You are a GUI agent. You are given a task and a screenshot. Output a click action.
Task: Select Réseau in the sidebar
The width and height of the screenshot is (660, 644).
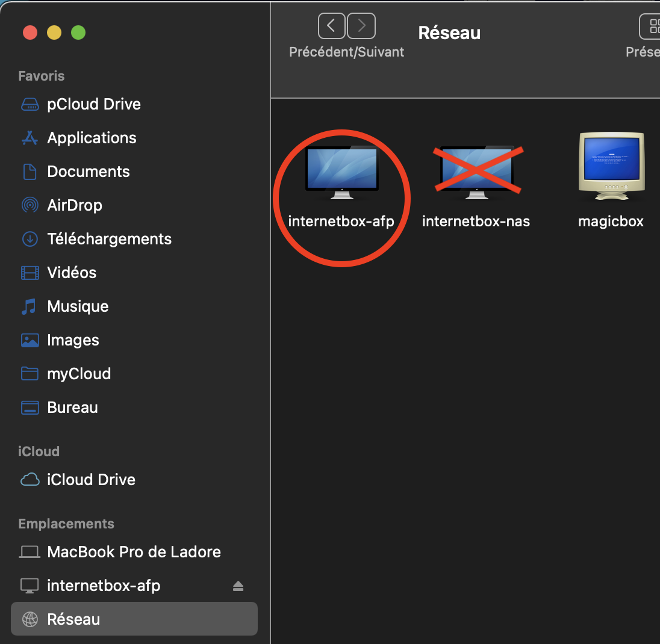tap(73, 619)
